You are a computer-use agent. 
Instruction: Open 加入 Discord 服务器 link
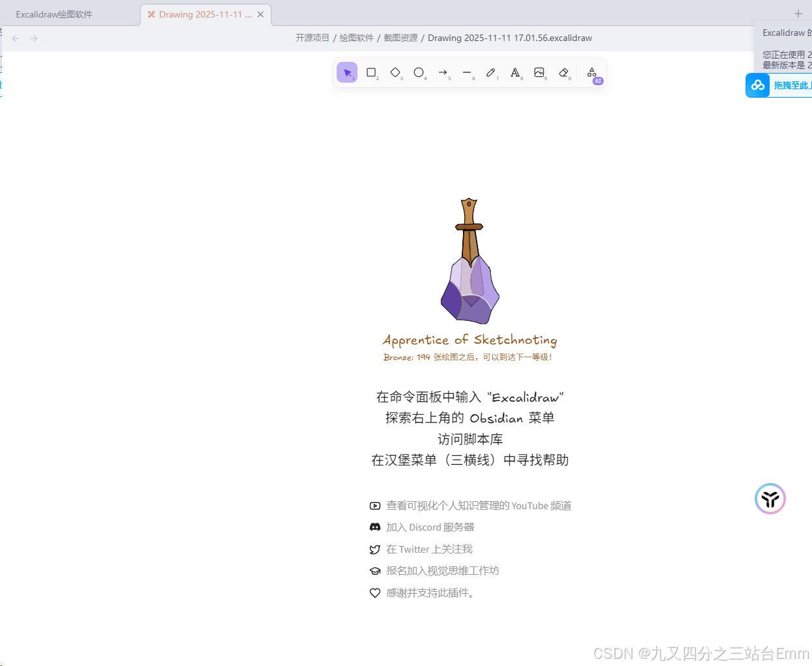pyautogui.click(x=430, y=527)
